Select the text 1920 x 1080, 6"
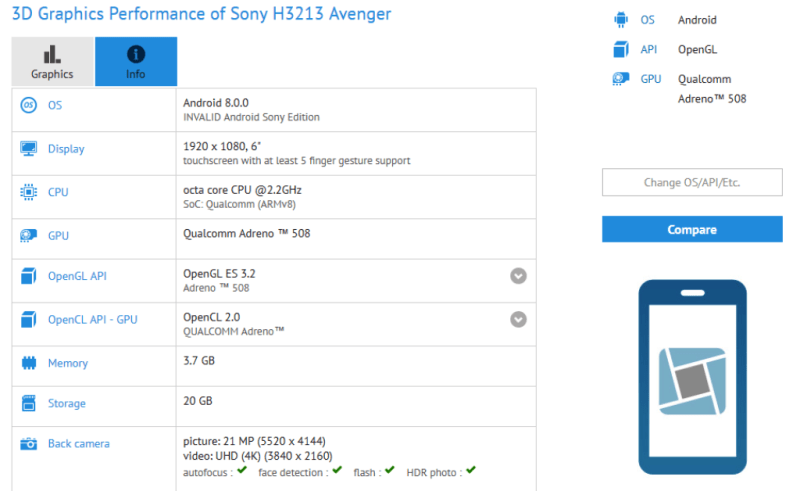Image resolution: width=800 pixels, height=491 pixels. coord(222,146)
